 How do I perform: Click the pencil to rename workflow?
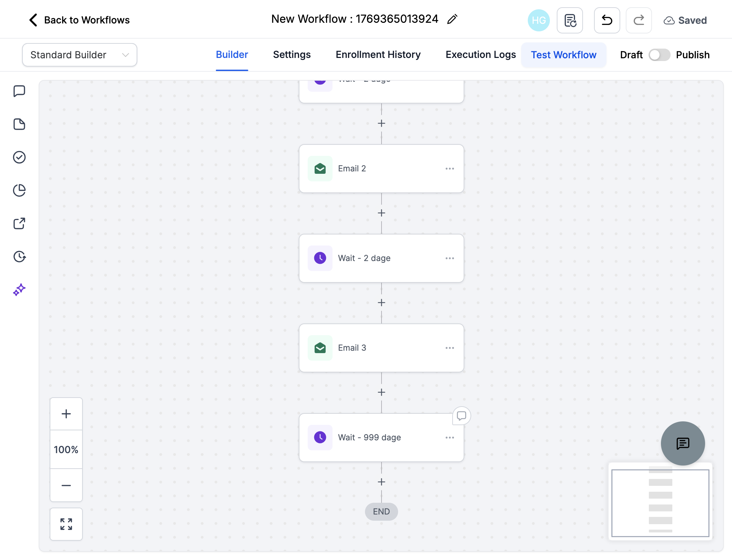click(x=452, y=19)
